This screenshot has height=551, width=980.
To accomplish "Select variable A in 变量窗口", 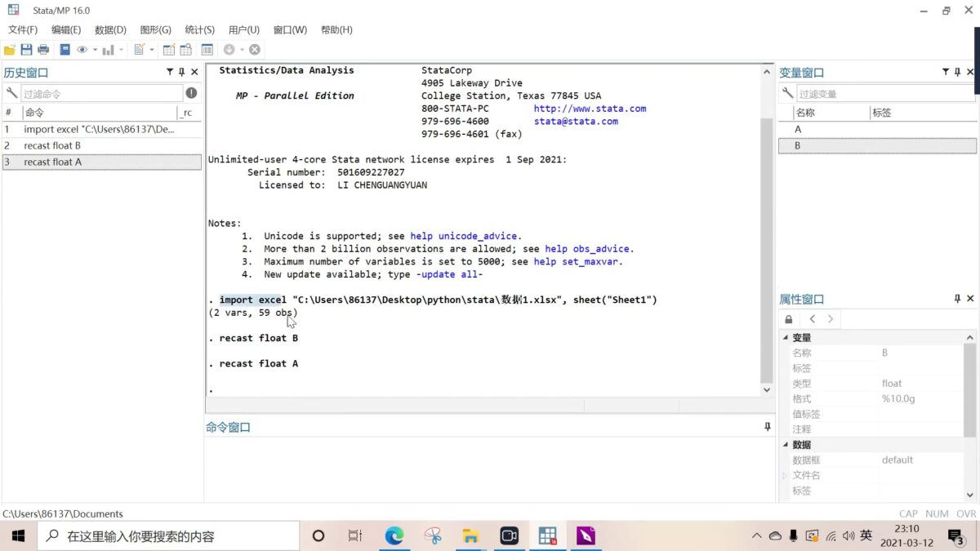I will 877,129.
